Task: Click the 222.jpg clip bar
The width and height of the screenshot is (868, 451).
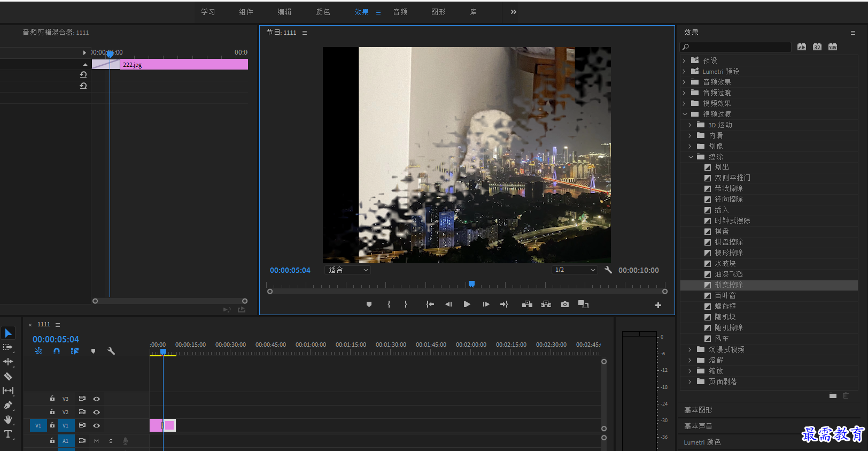Action: pyautogui.click(x=184, y=64)
